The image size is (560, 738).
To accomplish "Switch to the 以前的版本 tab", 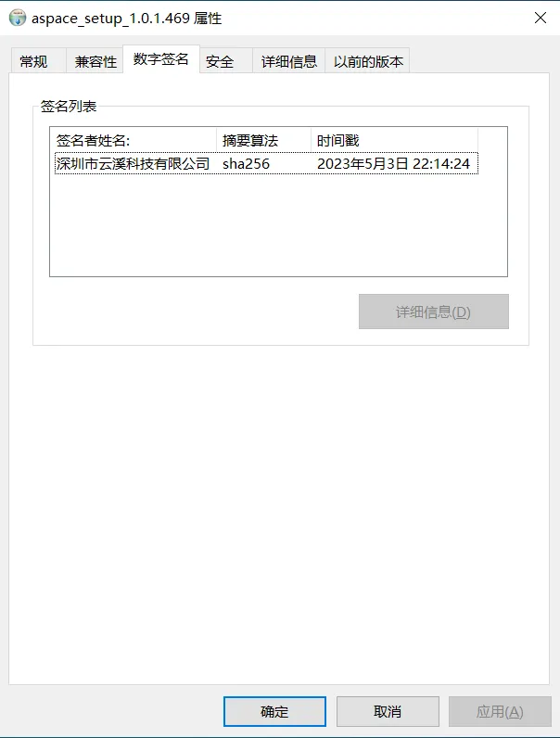I will coord(367,61).
